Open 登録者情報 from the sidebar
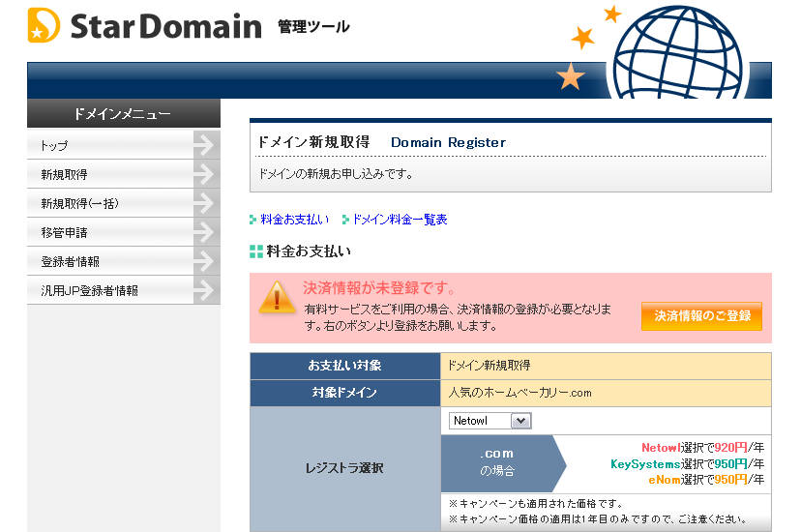The height and width of the screenshot is (532, 801). pyautogui.click(x=124, y=261)
